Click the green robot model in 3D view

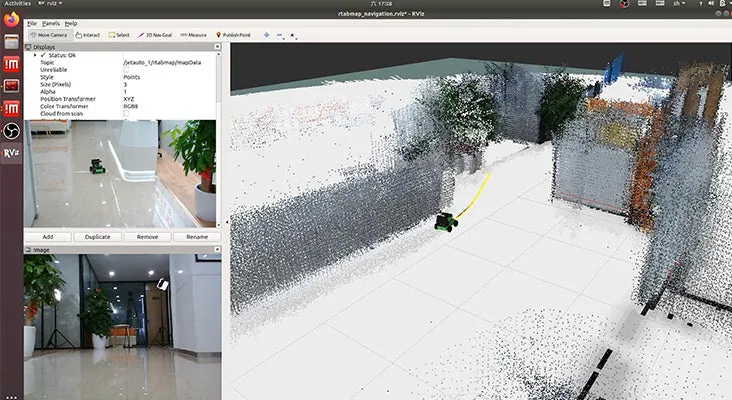[446, 222]
